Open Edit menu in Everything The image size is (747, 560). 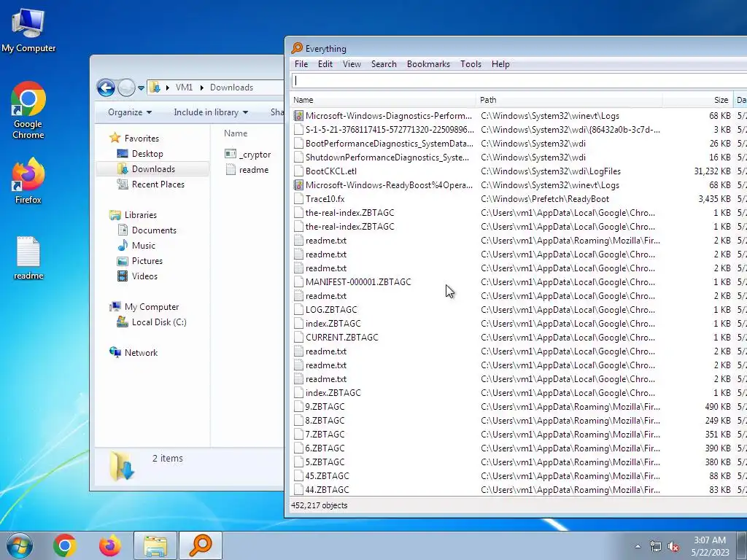[325, 64]
